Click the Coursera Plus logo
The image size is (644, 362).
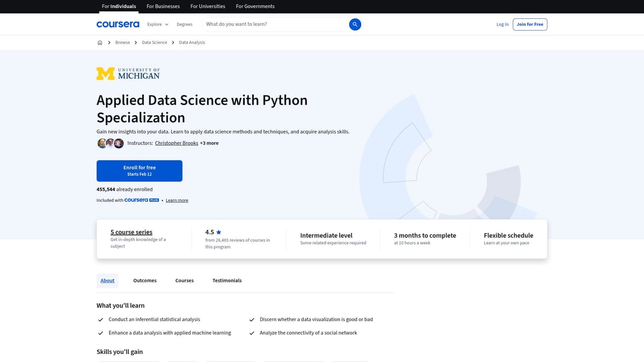coord(142,200)
